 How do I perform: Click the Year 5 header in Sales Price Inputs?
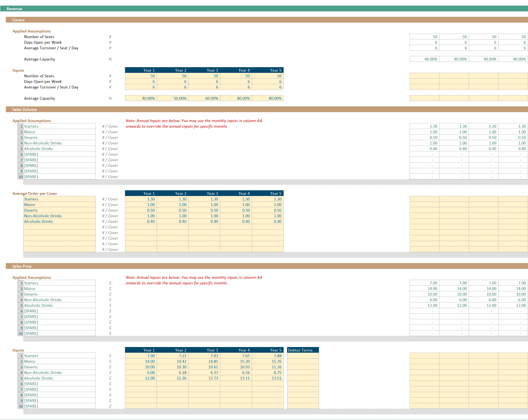[268, 350]
